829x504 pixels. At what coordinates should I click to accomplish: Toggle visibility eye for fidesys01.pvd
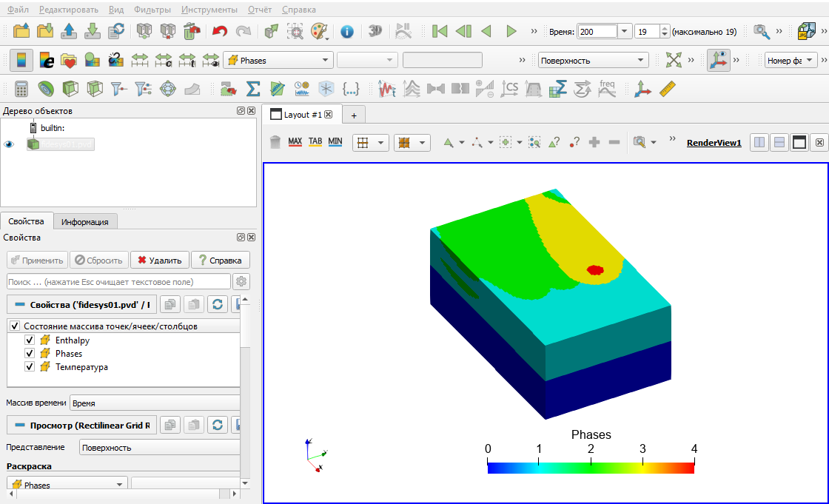(9, 144)
